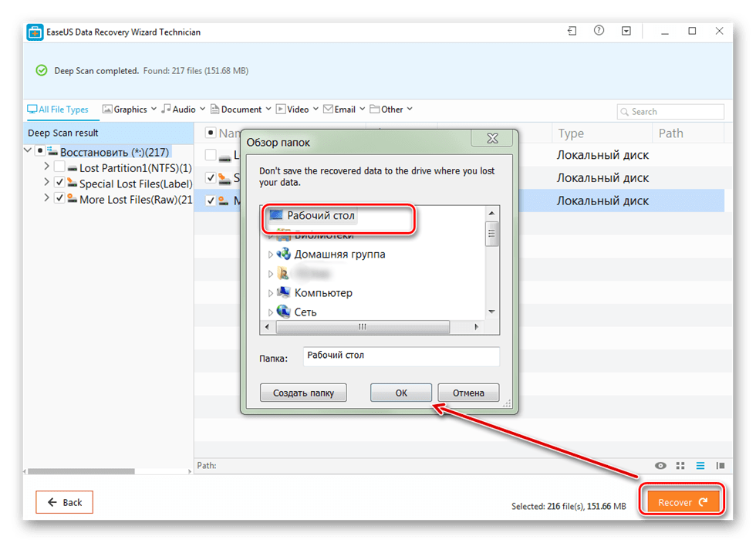Viewport: 756px width, 543px height.
Task: Sort by the Type column header
Action: (571, 133)
